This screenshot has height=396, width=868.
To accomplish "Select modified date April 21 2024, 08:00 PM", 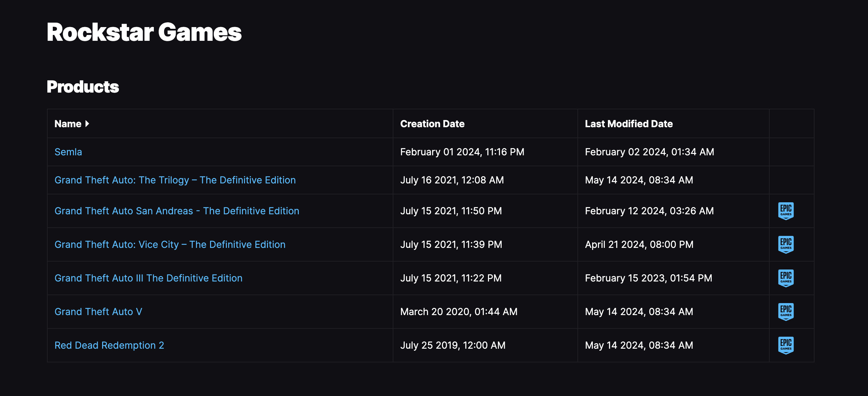I will (x=639, y=244).
